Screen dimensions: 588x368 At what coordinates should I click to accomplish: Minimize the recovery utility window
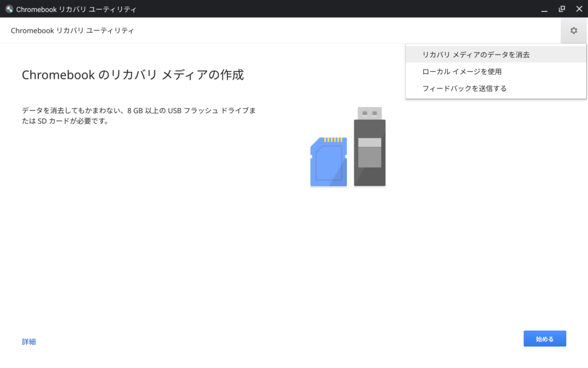544,9
